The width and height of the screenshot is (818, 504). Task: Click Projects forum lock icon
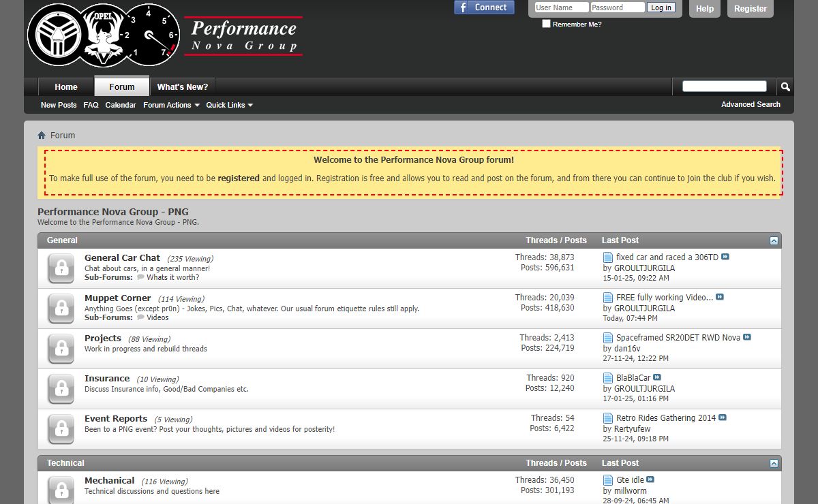point(61,349)
